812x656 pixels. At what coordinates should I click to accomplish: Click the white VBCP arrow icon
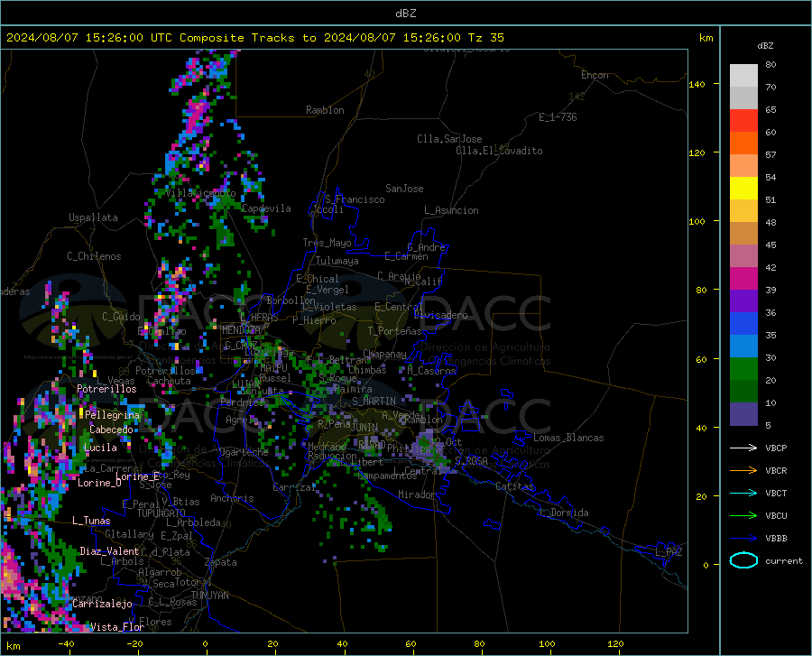click(743, 448)
